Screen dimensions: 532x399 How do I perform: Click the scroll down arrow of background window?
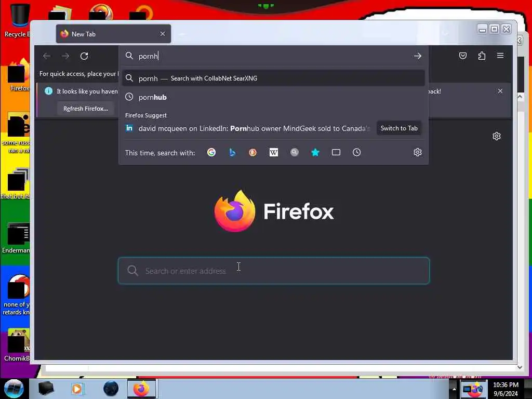(x=520, y=367)
